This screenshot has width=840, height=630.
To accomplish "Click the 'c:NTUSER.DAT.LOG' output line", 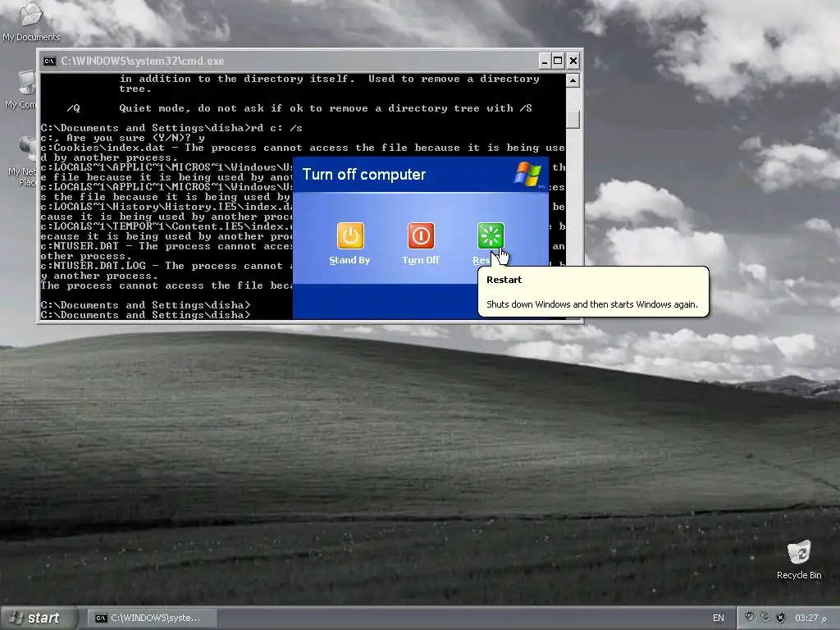I will [x=167, y=266].
